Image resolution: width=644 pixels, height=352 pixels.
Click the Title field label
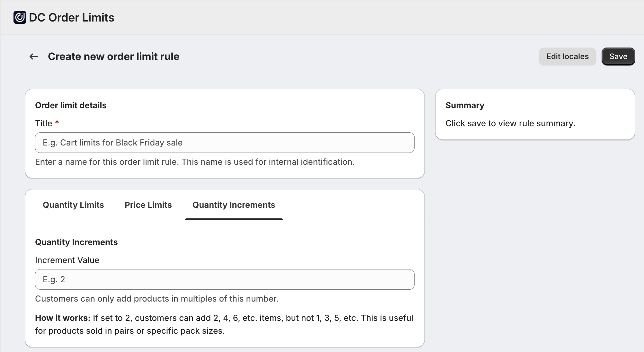click(x=44, y=123)
